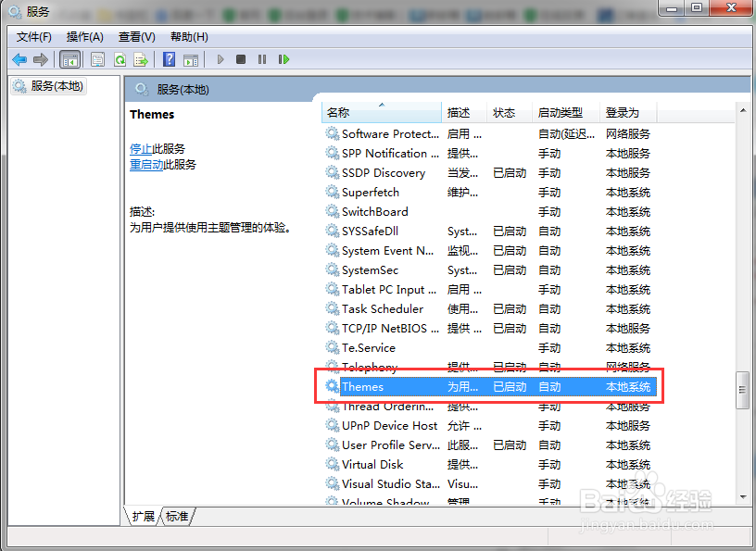Pause the service using the pause icon
The image size is (756, 551).
click(x=262, y=59)
